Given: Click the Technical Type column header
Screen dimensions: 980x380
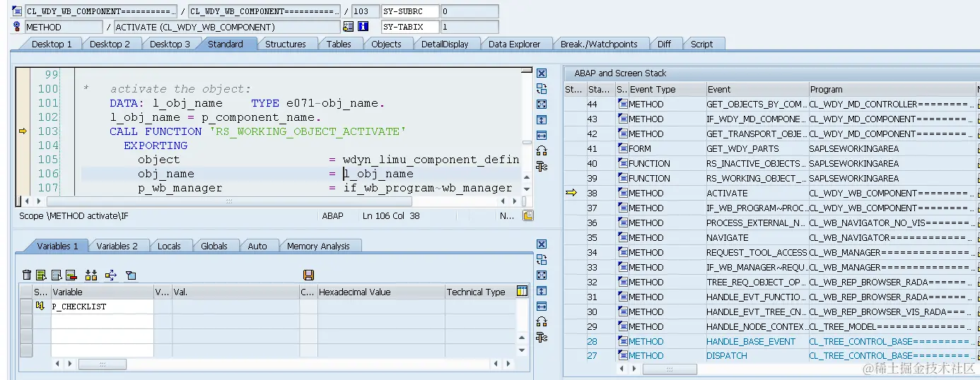Looking at the screenshot, I should point(479,292).
